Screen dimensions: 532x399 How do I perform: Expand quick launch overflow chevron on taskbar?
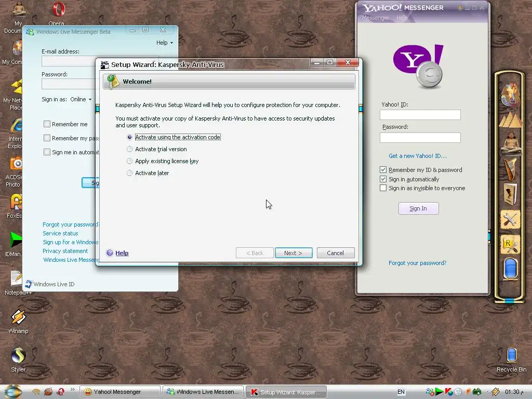click(72, 390)
